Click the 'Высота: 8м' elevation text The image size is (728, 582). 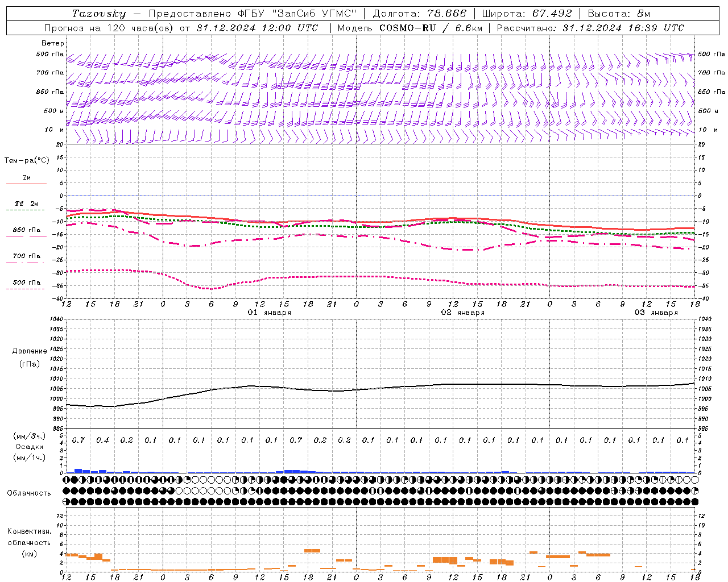619,14
